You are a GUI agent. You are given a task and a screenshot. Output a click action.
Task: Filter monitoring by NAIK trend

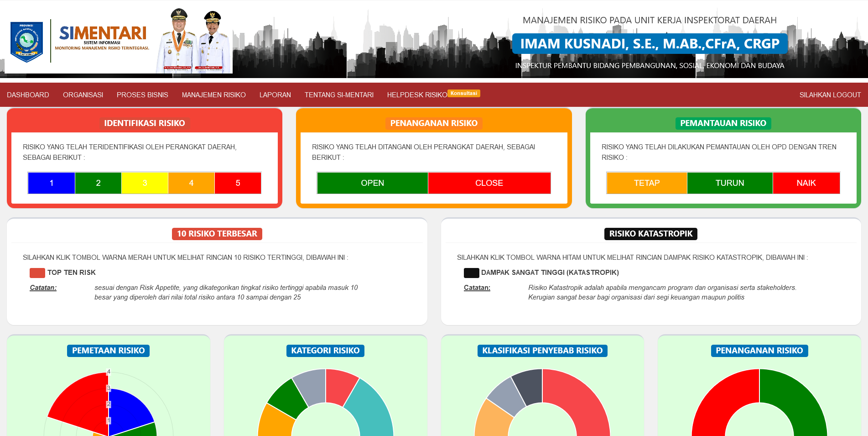[806, 183]
